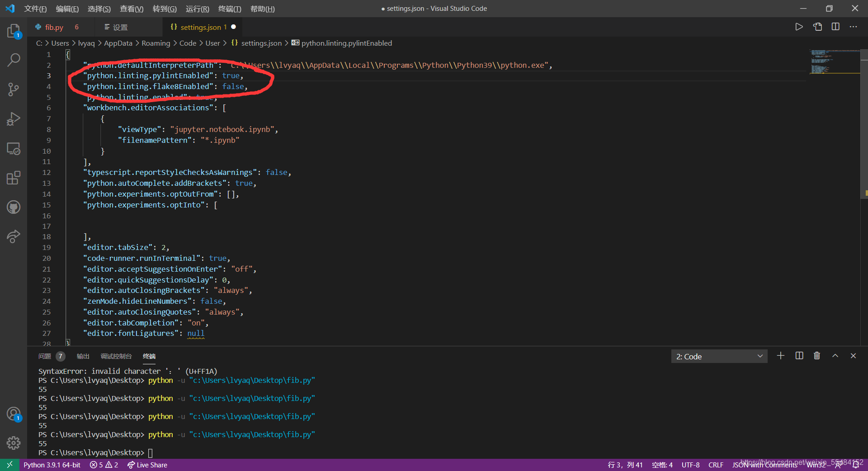868x471 pixels.
Task: Open the 文件(F) menu
Action: tap(35, 9)
